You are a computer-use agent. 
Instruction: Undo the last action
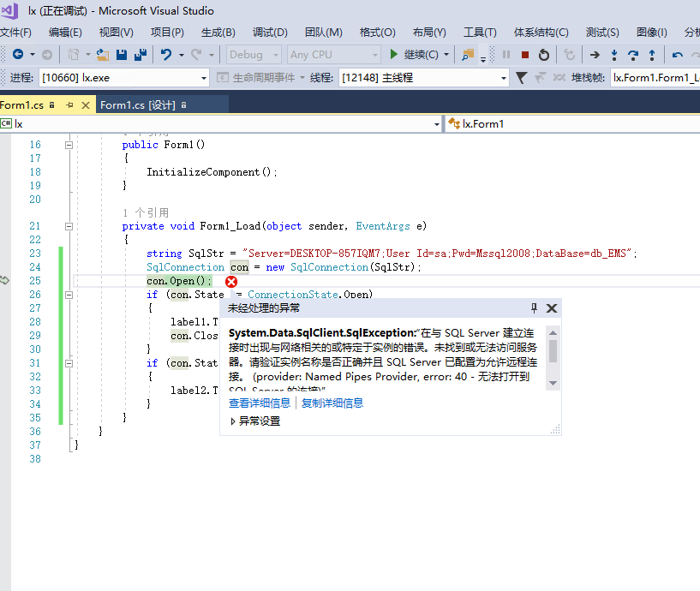coord(166,55)
